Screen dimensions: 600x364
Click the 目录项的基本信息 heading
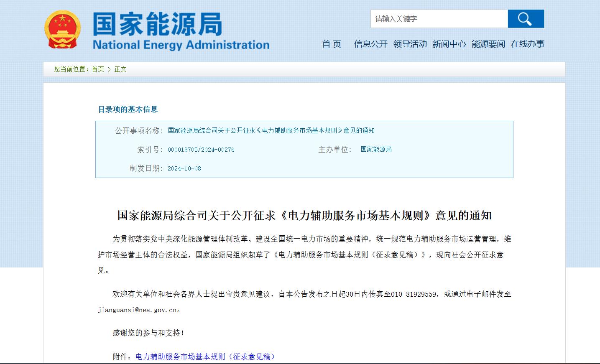click(x=128, y=109)
